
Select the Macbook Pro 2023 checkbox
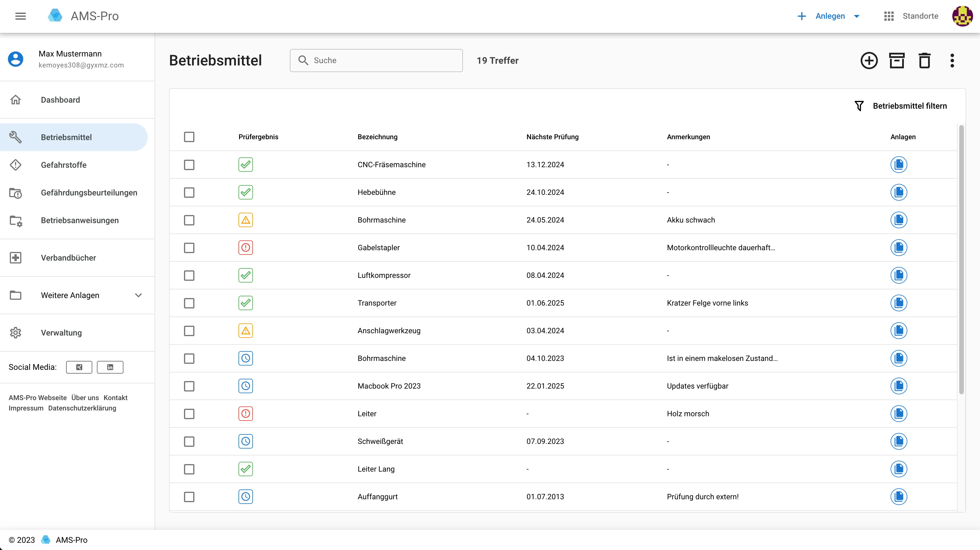pyautogui.click(x=189, y=386)
